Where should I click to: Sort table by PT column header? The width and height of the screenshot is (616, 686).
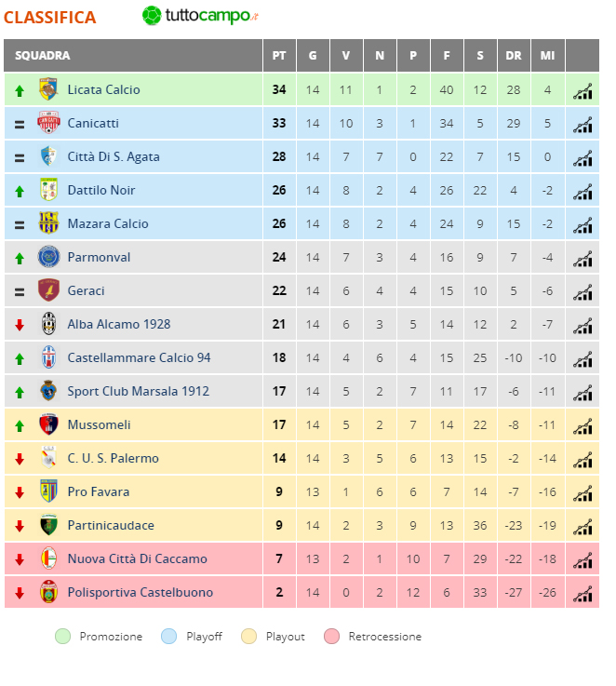tap(279, 56)
